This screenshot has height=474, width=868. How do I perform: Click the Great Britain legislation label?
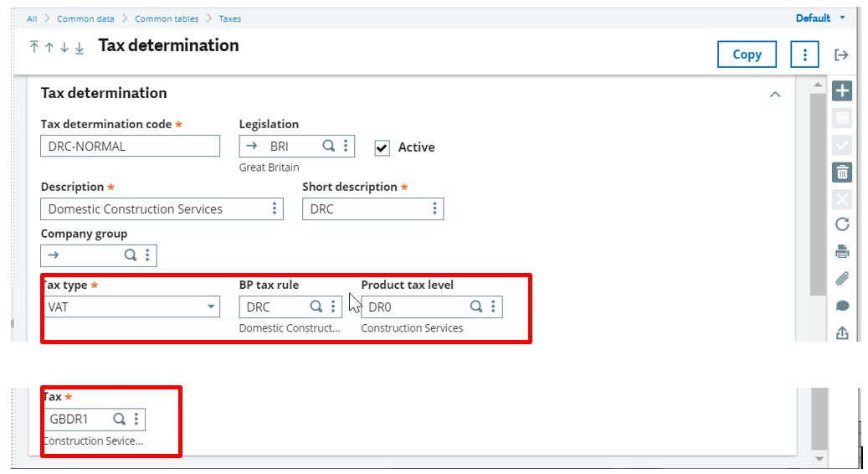click(x=269, y=167)
